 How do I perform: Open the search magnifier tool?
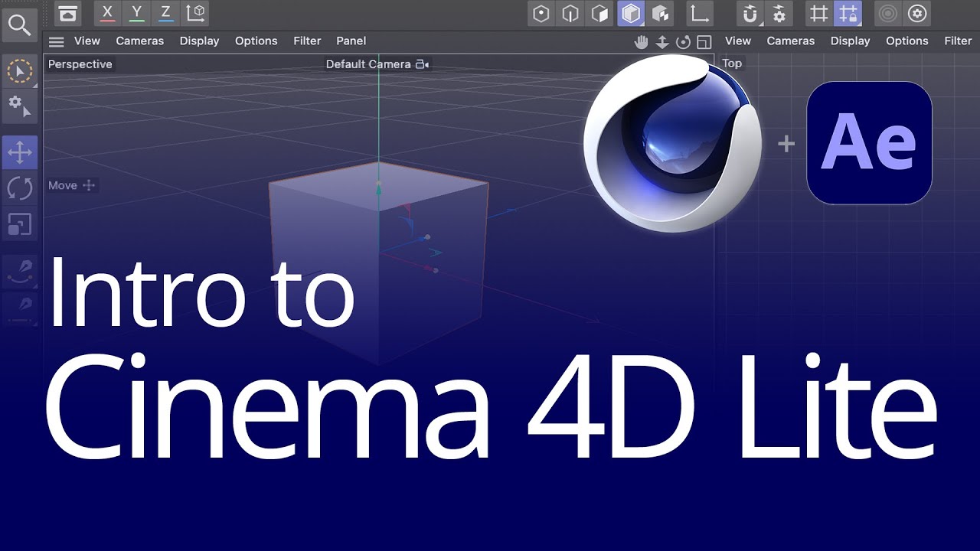pos(19,25)
